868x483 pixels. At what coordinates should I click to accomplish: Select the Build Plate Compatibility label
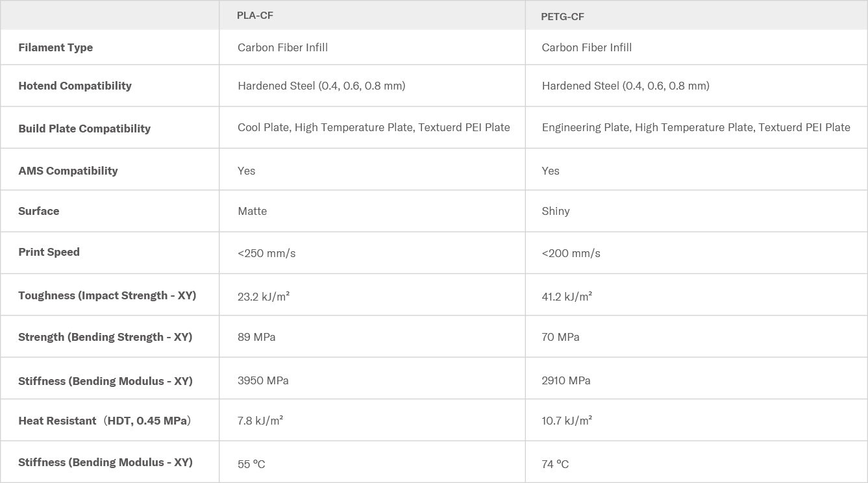tap(84, 129)
